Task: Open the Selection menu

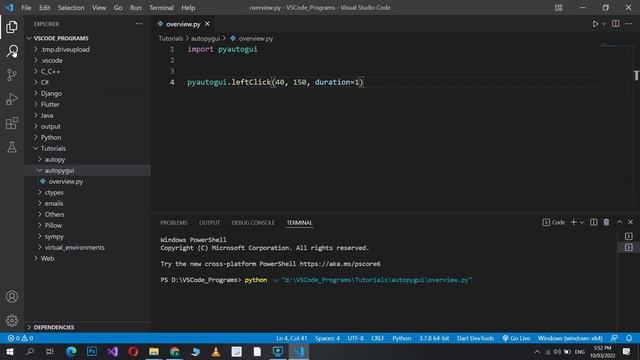Action: pyautogui.click(x=71, y=8)
